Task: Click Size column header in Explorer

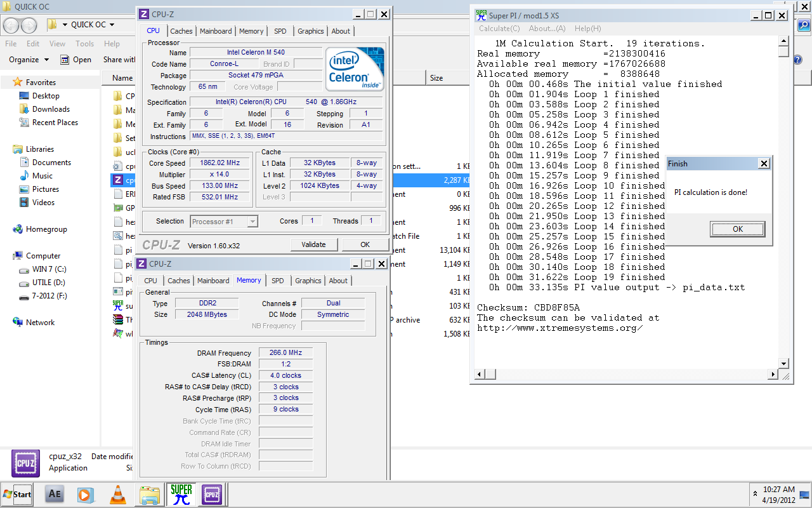Action: tap(436, 78)
